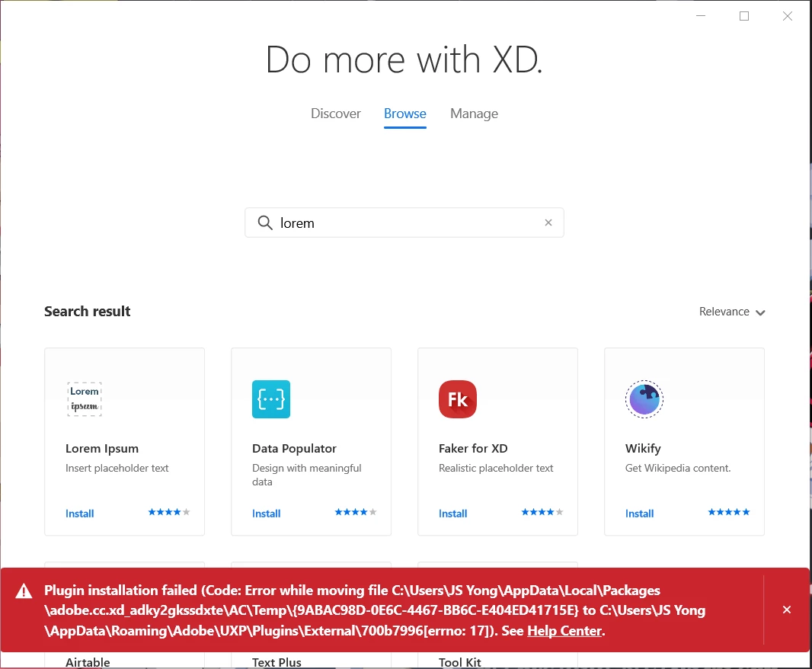Open the Lorem Ipsum plugin icon
Image resolution: width=812 pixels, height=669 pixels.
click(x=85, y=399)
